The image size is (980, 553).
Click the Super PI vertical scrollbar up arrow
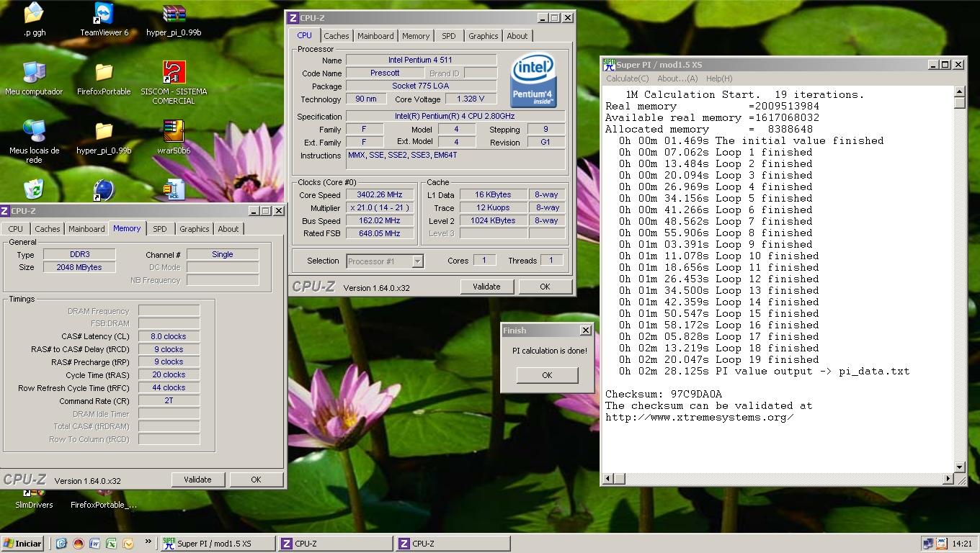click(x=959, y=91)
